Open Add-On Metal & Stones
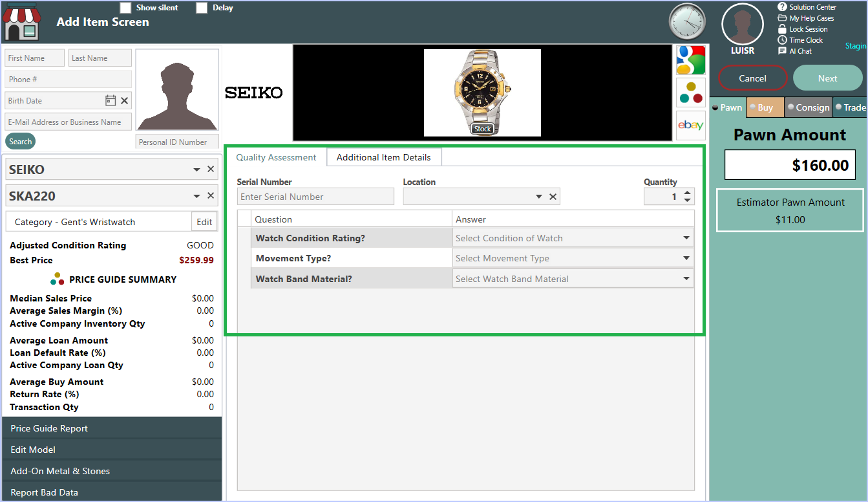This screenshot has width=868, height=502. (x=112, y=471)
